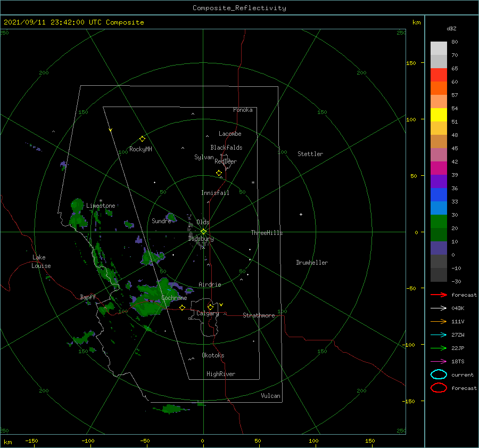Click the Olds label

pyautogui.click(x=203, y=222)
